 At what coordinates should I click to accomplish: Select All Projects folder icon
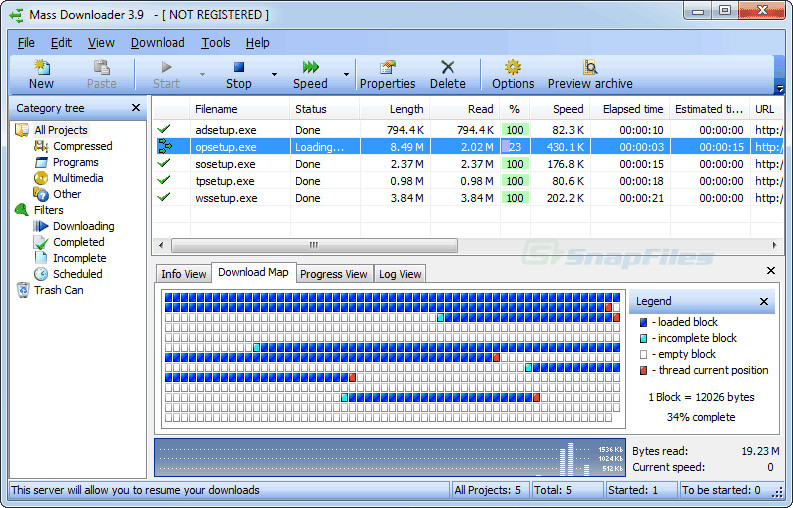[22, 130]
